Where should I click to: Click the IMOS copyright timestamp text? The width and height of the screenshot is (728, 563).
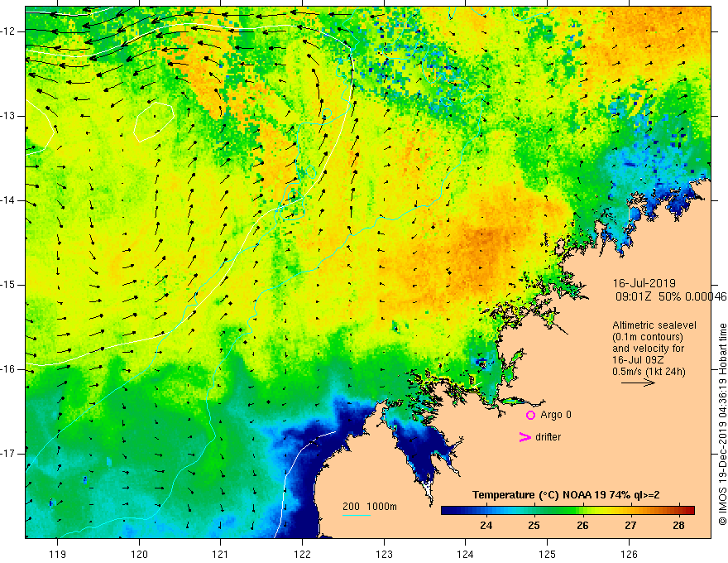coord(722,424)
